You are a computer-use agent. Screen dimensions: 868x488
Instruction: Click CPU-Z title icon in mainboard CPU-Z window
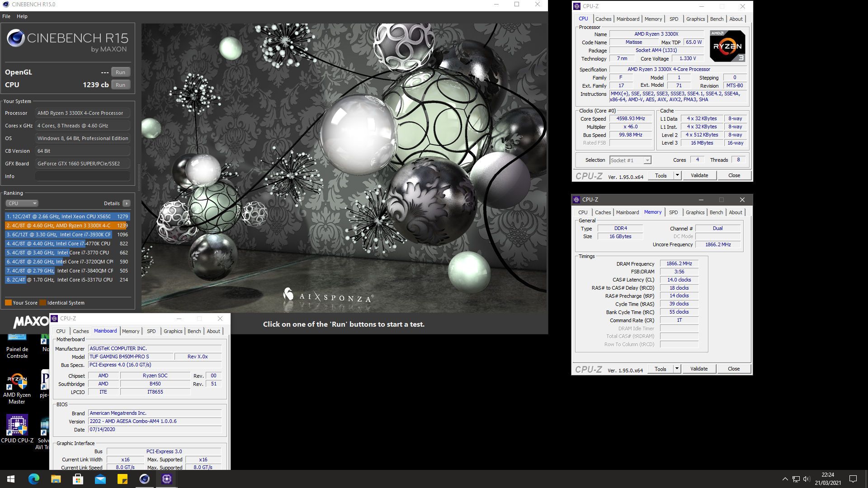pos(54,319)
